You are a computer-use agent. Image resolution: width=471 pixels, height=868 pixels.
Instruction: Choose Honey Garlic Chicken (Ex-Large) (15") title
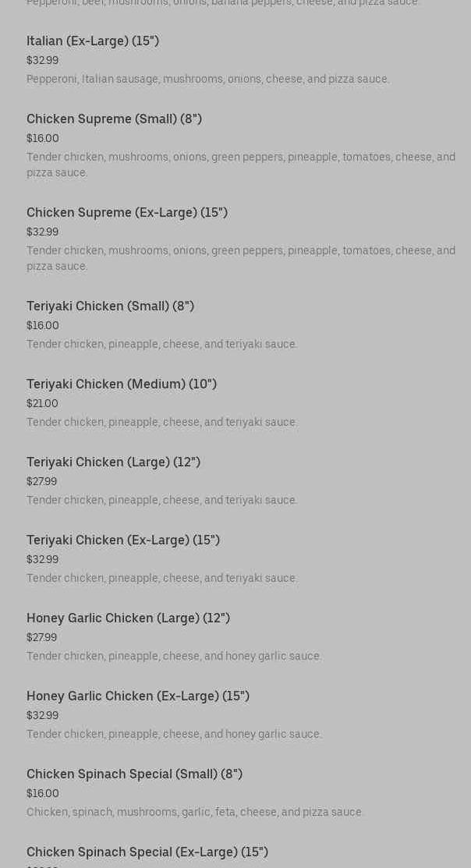click(138, 696)
